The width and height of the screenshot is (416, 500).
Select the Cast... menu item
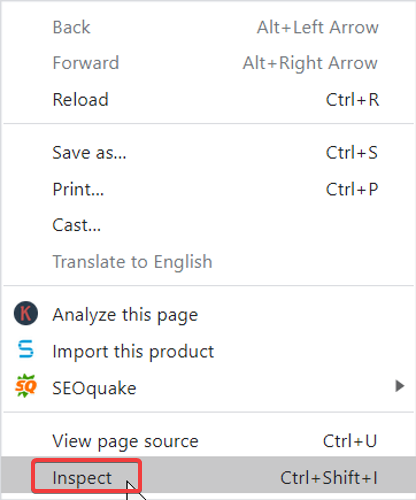click(76, 225)
